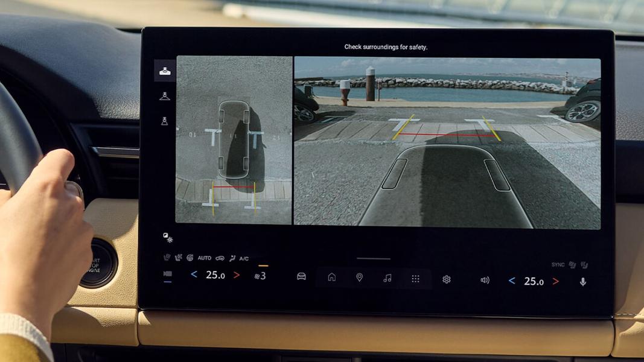The width and height of the screenshot is (644, 362).
Task: Toggle driver seat ventilation icon
Action: tap(167, 258)
